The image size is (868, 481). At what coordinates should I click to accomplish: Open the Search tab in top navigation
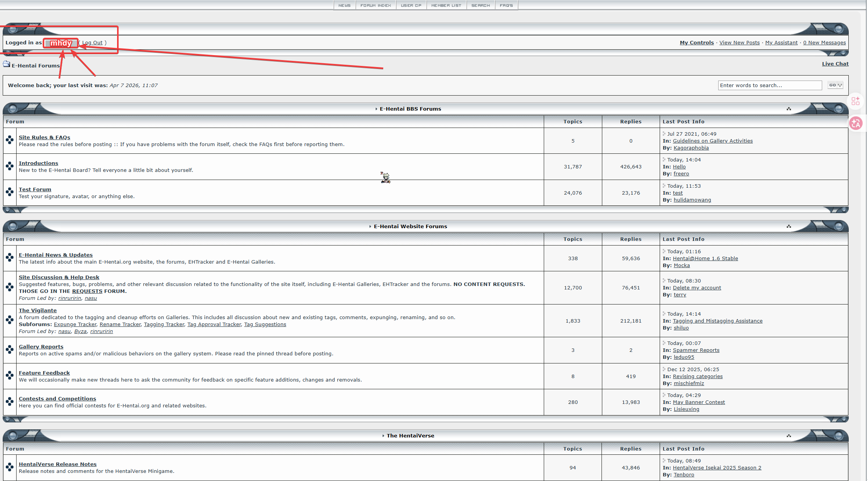(x=480, y=5)
